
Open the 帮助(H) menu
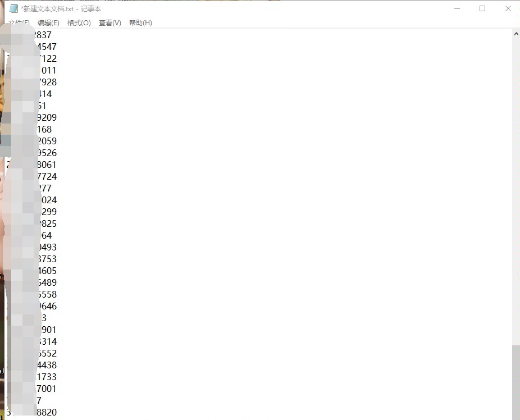(140, 23)
